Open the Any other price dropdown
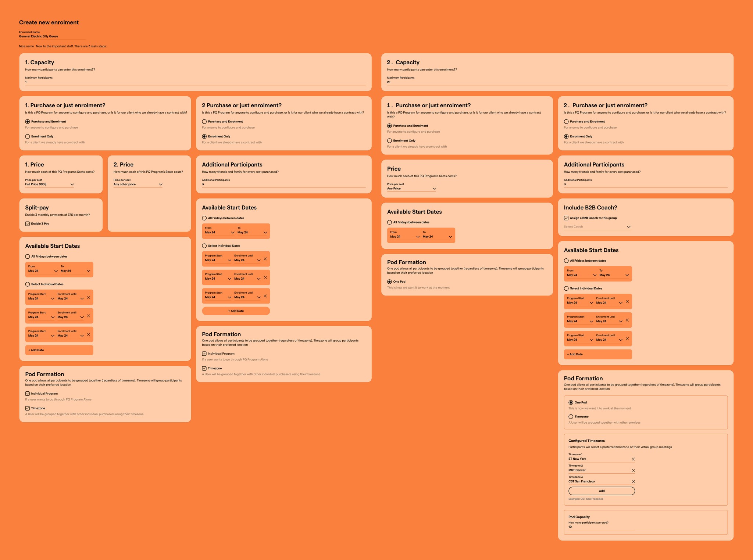 (138, 184)
